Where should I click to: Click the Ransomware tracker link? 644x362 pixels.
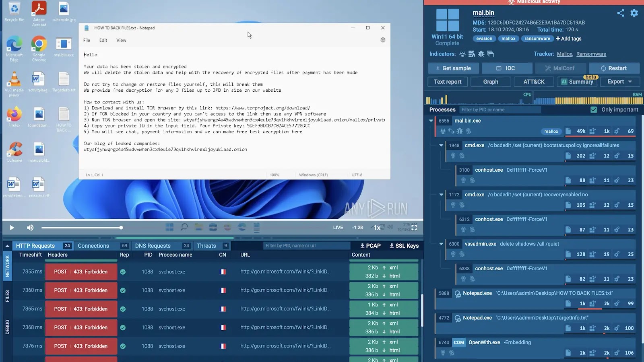[591, 54]
